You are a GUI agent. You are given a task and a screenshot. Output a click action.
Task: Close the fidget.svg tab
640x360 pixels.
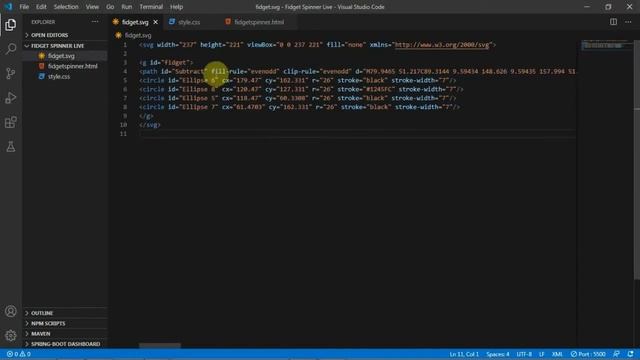(156, 22)
